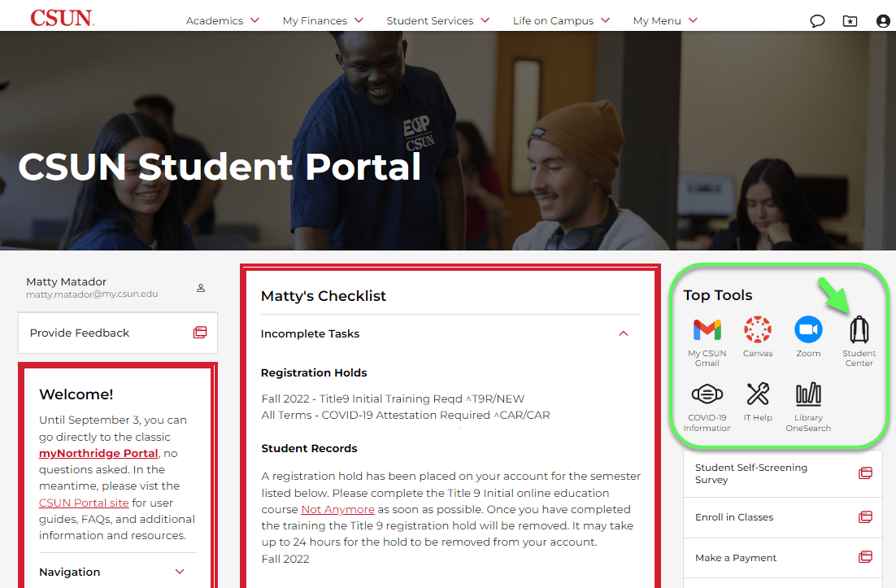Click the Student Records heading
This screenshot has height=588, width=896.
pyautogui.click(x=309, y=448)
